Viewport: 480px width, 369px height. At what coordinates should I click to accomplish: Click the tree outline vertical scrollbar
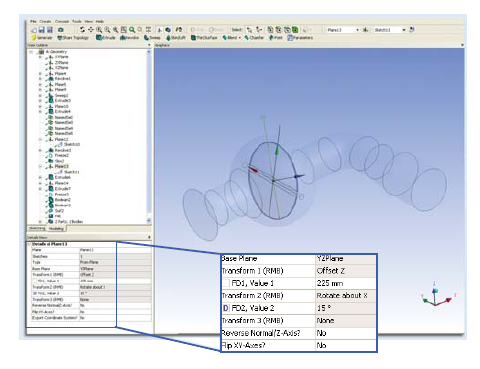pyautogui.click(x=149, y=133)
